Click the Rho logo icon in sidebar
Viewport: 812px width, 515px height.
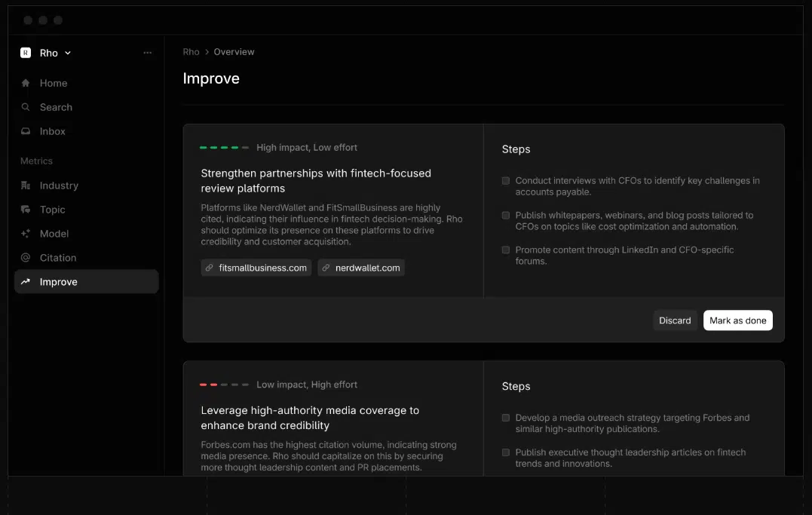pos(26,53)
